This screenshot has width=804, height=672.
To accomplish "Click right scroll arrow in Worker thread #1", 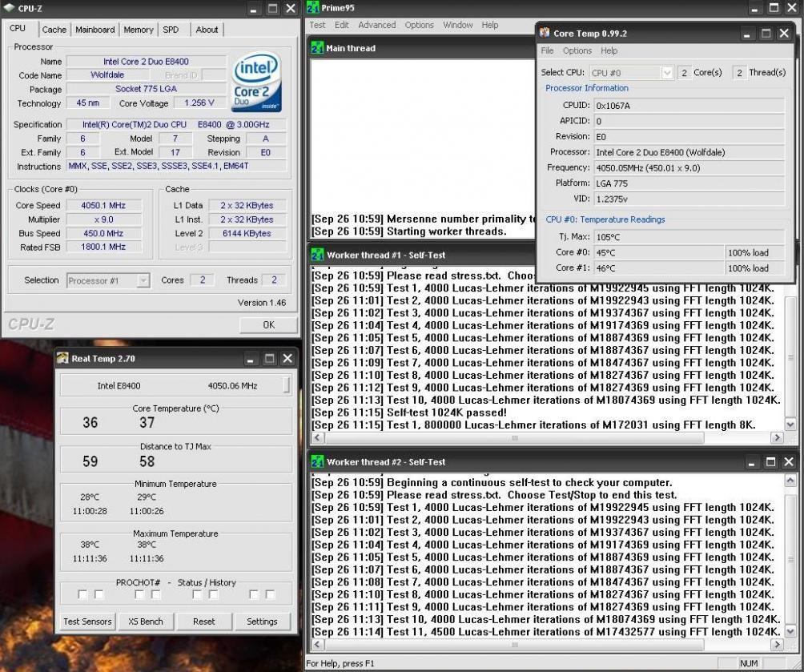I will [x=777, y=437].
